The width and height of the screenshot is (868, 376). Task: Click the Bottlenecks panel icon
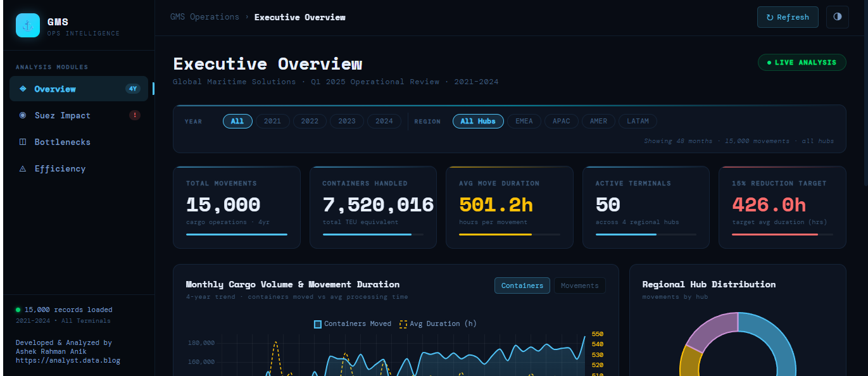tap(23, 142)
